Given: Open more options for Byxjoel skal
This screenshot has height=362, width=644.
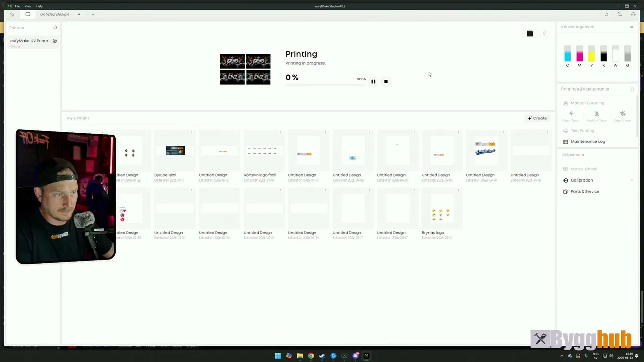Looking at the screenshot, I should [x=192, y=133].
